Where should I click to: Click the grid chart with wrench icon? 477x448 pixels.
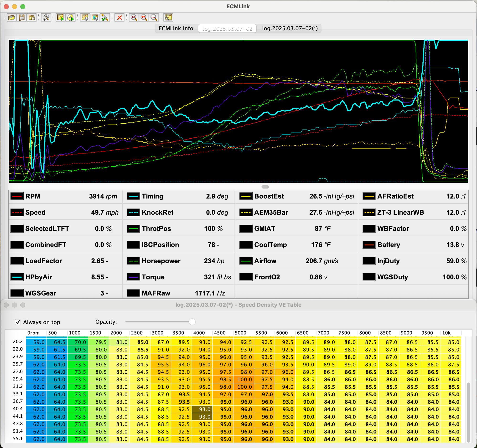(x=168, y=17)
